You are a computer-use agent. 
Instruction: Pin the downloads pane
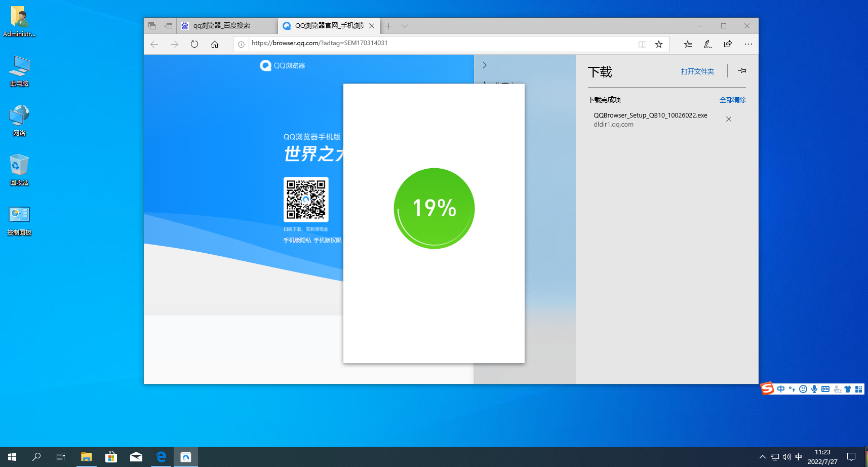(x=742, y=71)
